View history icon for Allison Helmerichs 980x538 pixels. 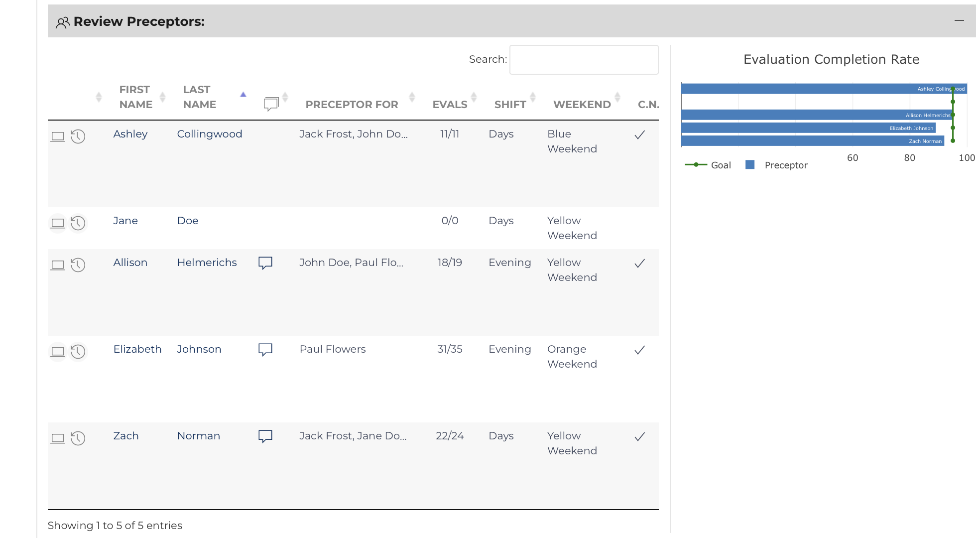click(x=78, y=265)
